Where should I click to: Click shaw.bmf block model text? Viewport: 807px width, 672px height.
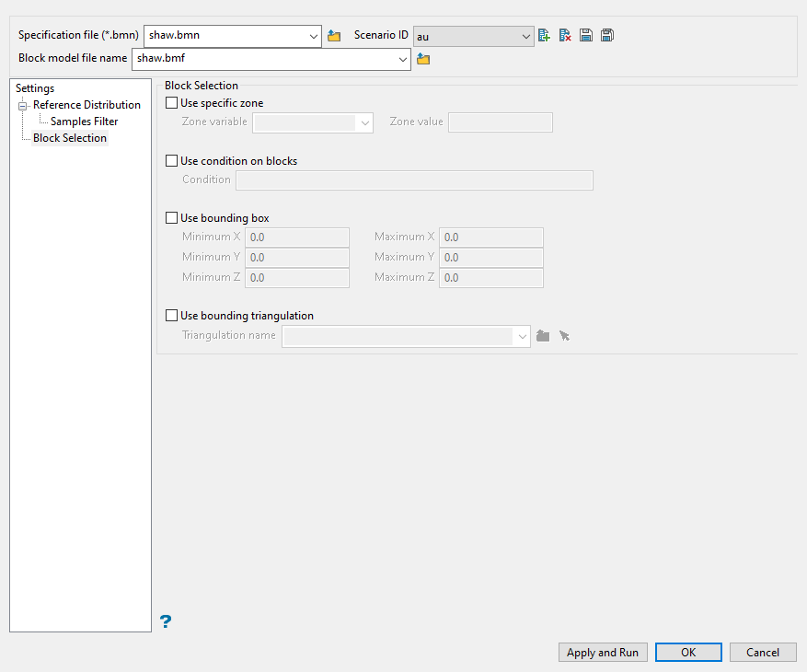coord(161,58)
